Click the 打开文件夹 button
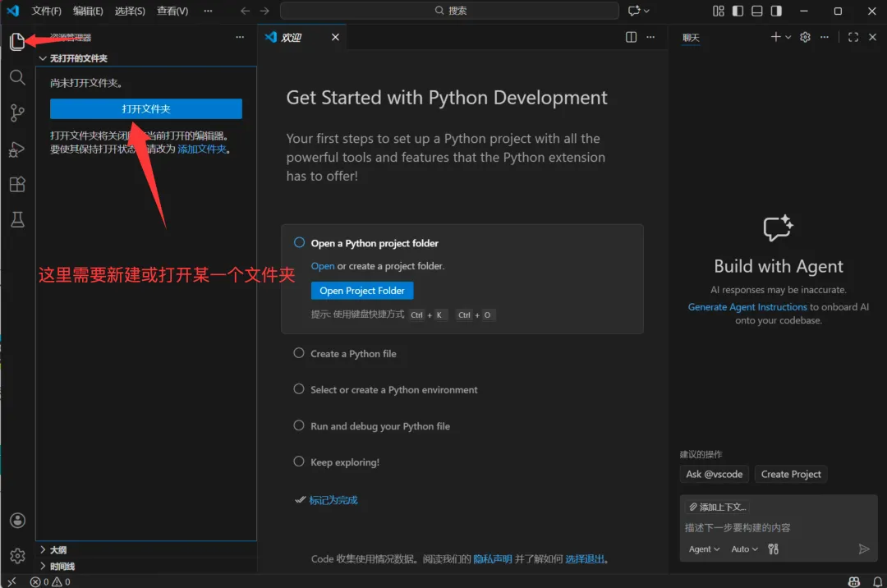Viewport: 887px width, 588px height. (146, 108)
